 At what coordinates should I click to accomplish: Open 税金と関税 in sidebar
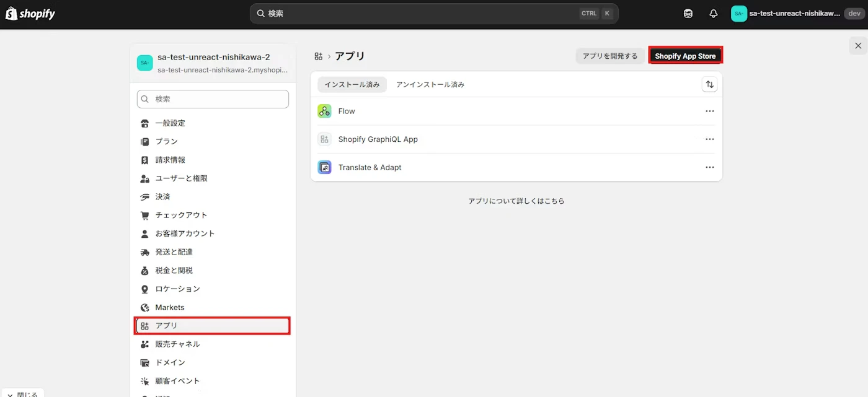tap(213, 271)
